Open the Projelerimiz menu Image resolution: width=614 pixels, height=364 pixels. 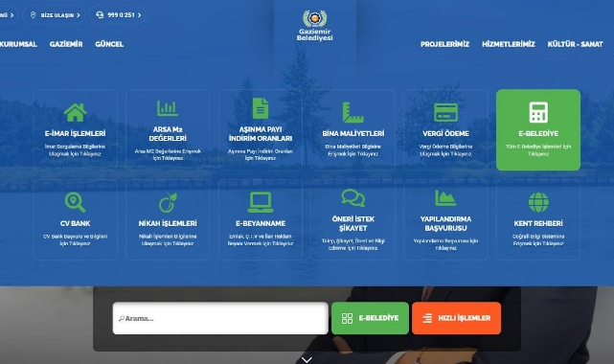[x=444, y=44]
